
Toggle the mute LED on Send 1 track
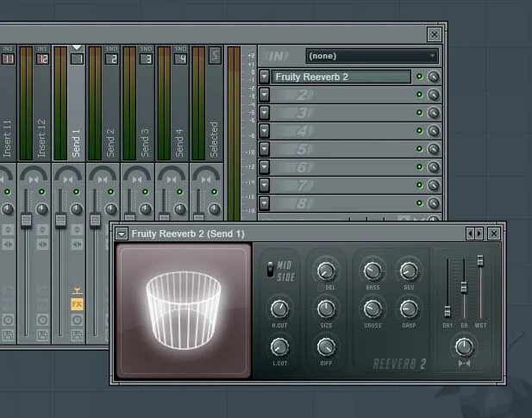77,192
